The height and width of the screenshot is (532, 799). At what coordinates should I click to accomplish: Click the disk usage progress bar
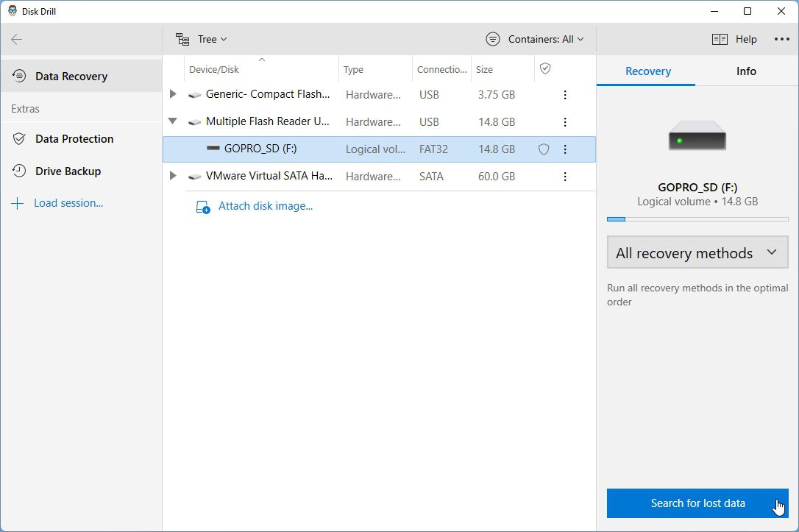tap(697, 219)
